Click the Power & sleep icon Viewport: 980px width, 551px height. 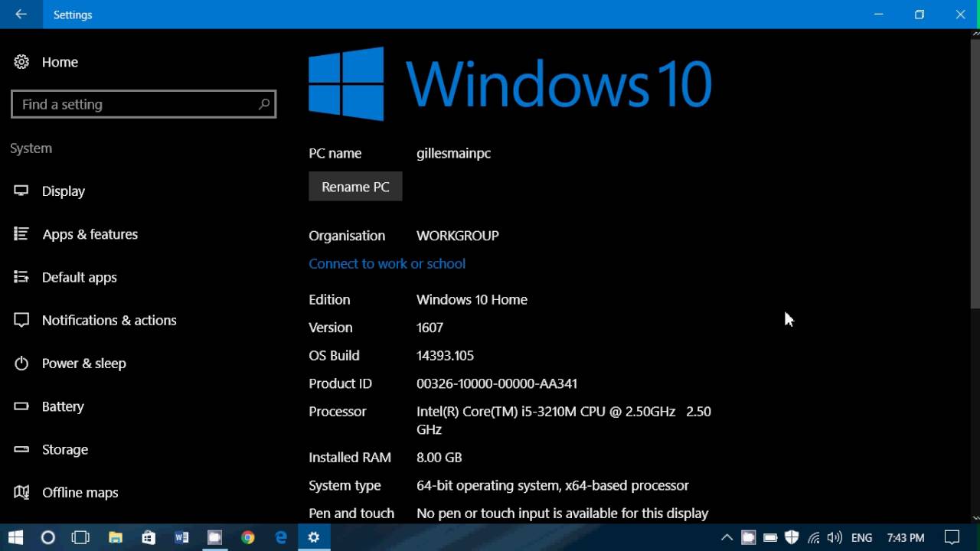(21, 364)
